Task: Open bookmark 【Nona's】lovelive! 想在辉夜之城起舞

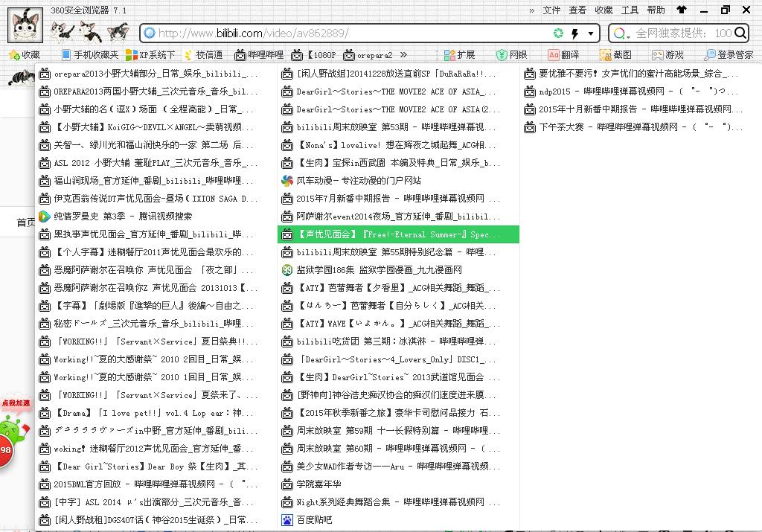Action: pyautogui.click(x=399, y=145)
